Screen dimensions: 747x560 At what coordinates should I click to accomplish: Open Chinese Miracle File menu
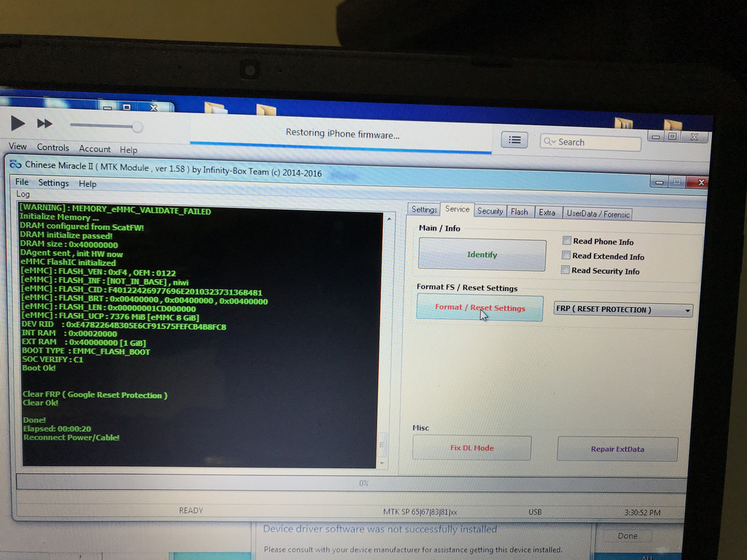click(x=22, y=182)
